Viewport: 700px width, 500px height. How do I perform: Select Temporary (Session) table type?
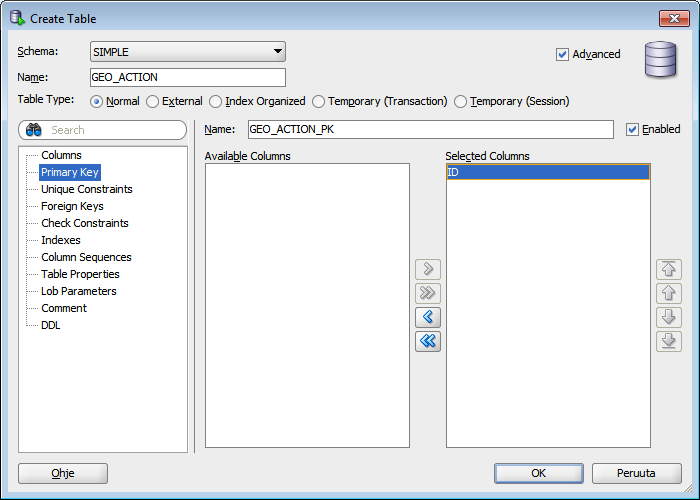click(x=460, y=102)
